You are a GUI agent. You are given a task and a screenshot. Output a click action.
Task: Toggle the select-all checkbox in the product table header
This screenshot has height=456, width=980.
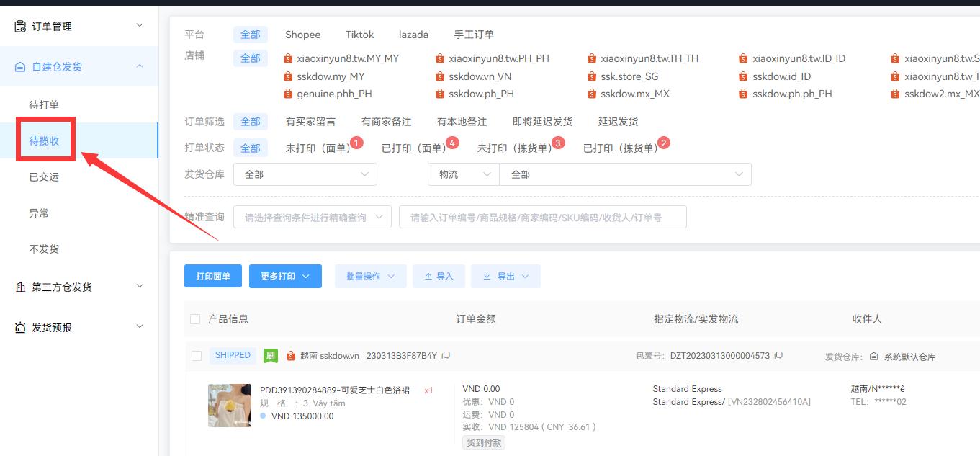tap(194, 319)
